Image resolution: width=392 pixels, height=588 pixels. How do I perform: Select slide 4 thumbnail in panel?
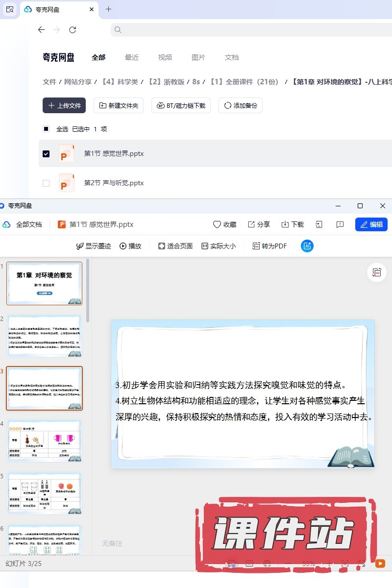click(44, 441)
